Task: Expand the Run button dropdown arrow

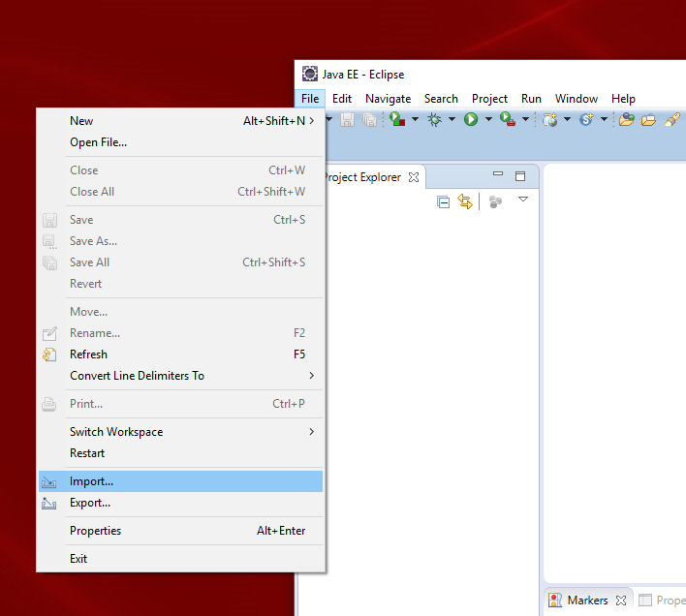Action: [488, 120]
